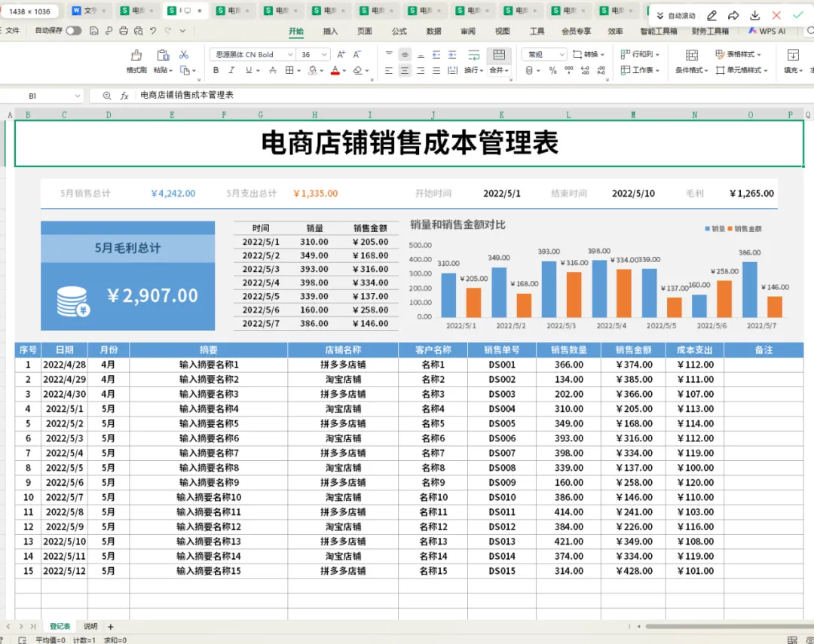Open the Formulas (公式) ribbon tab
Viewport: 814px width, 644px height.
click(x=399, y=31)
